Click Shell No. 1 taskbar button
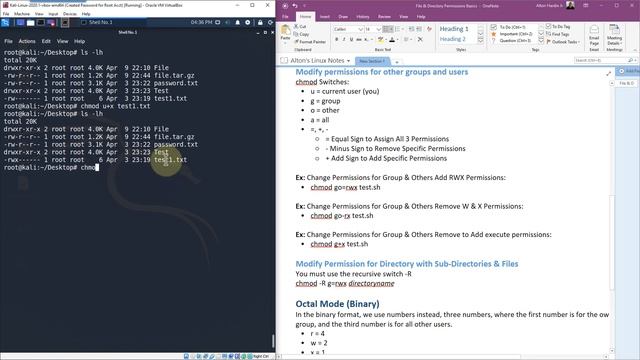The height and width of the screenshot is (360, 640). click(97, 22)
